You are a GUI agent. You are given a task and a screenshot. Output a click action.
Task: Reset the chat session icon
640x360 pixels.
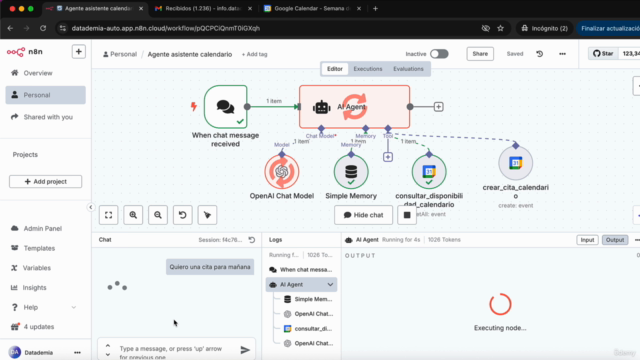[252, 240]
